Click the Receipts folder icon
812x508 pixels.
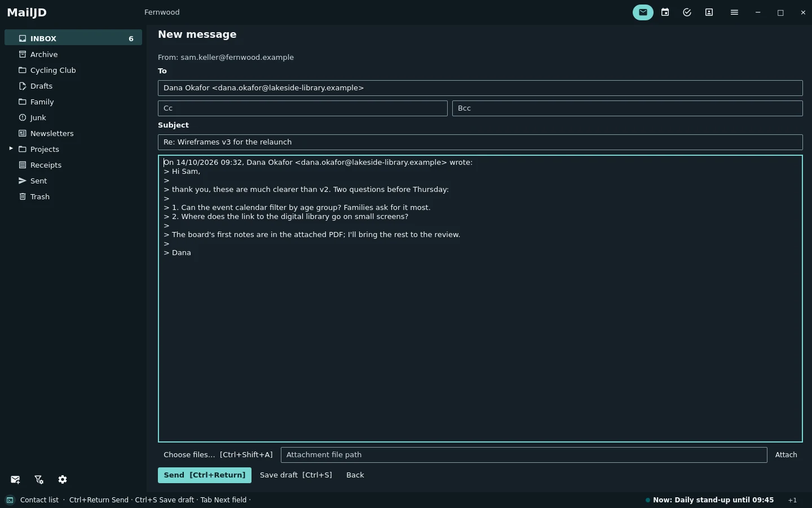click(23, 165)
